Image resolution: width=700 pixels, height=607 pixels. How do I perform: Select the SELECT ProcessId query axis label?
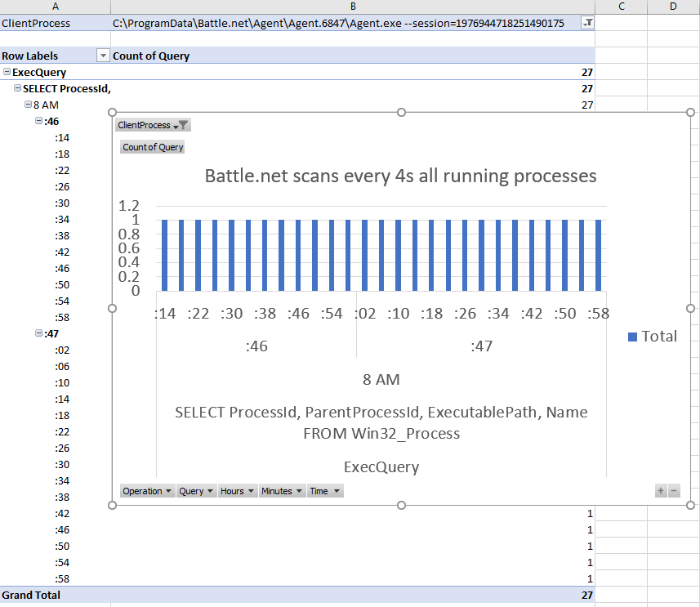[381, 422]
